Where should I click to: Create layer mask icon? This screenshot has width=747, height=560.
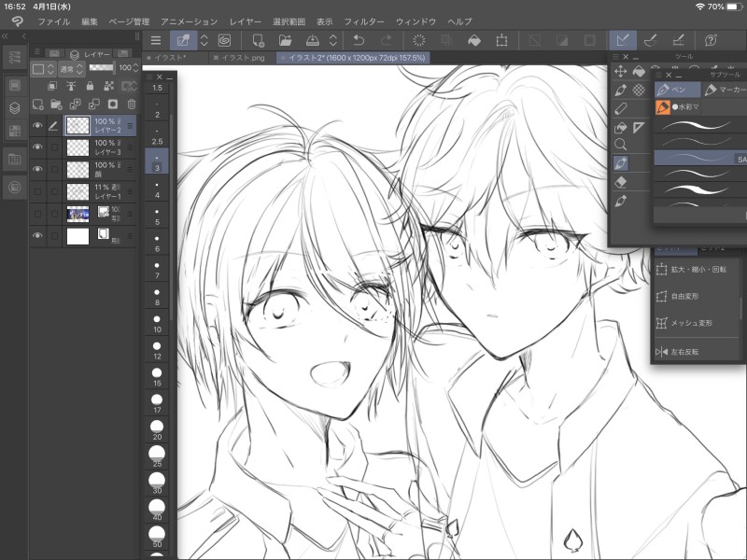113,105
